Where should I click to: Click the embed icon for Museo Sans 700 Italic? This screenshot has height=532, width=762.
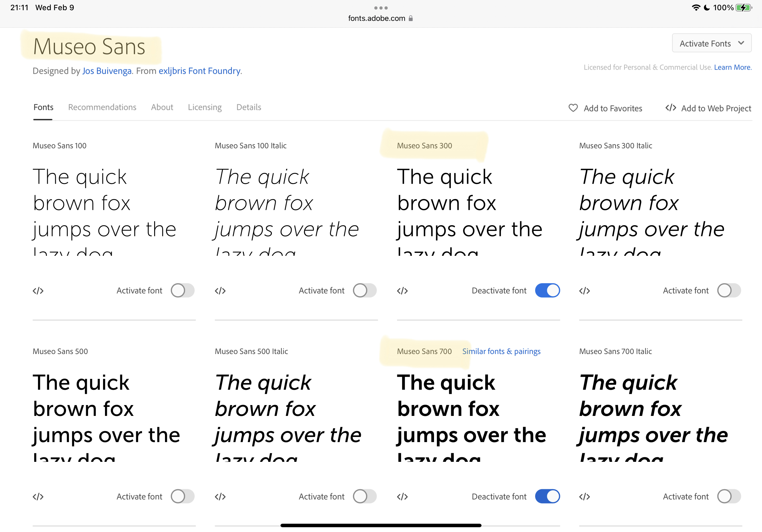585,497
